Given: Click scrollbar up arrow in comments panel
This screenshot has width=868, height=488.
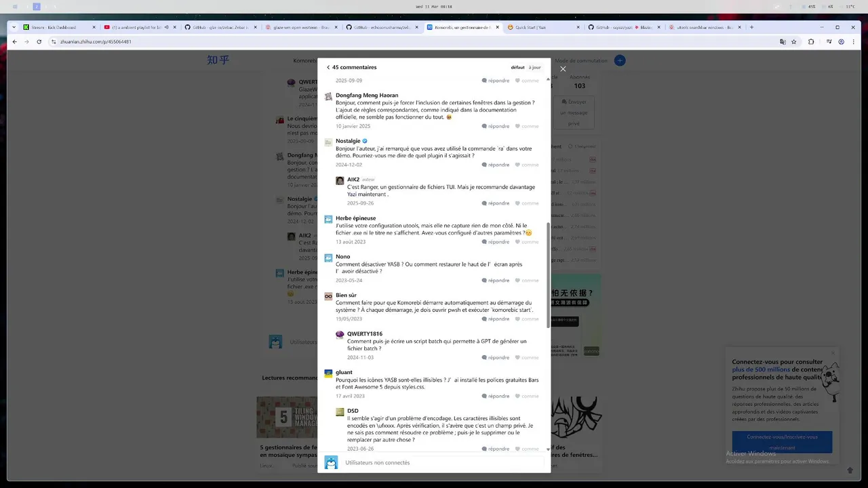Looking at the screenshot, I should 548,79.
